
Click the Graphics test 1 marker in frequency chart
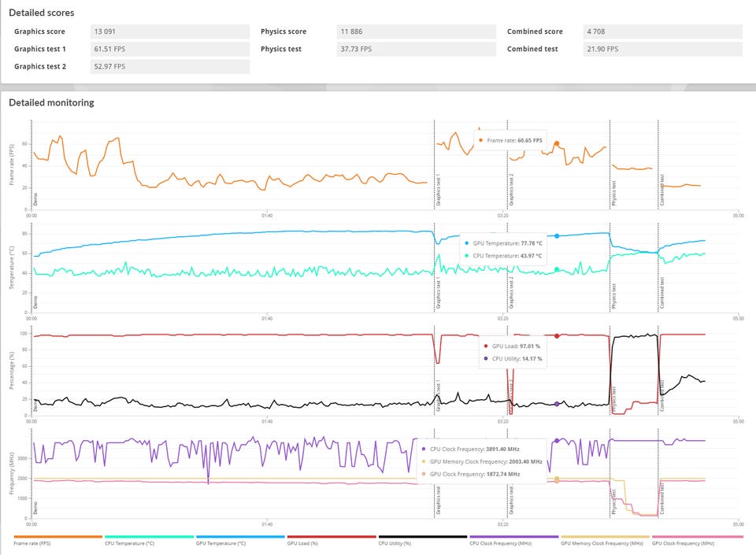[x=439, y=500]
